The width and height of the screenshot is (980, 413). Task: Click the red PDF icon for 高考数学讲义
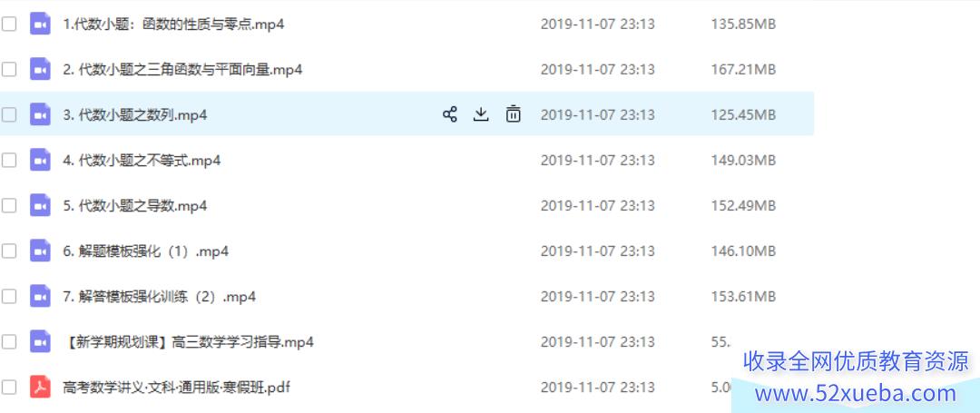[40, 388]
